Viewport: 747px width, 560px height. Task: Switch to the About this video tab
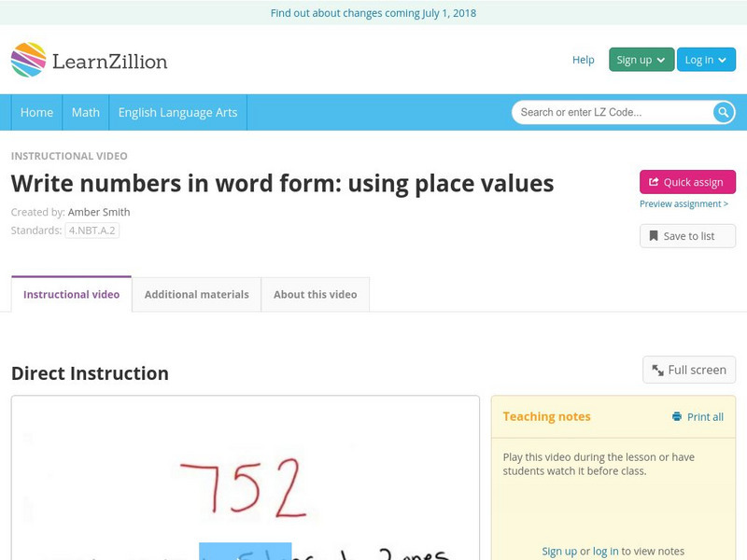coord(315,294)
